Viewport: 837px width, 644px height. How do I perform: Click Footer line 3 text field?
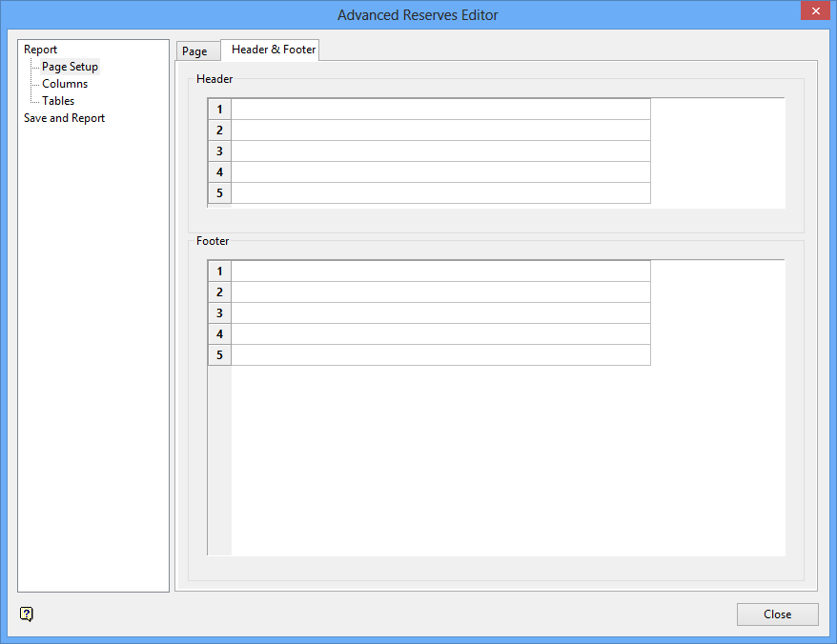tap(441, 313)
